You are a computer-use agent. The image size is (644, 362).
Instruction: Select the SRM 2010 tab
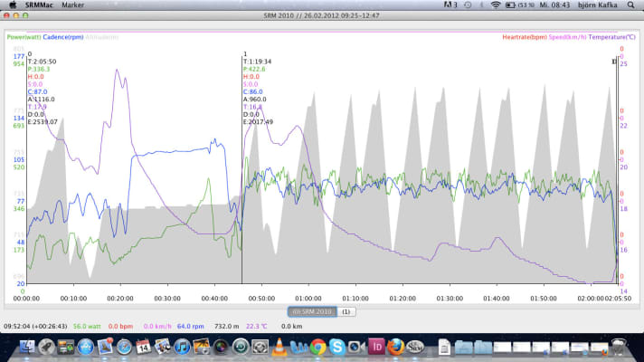(312, 311)
